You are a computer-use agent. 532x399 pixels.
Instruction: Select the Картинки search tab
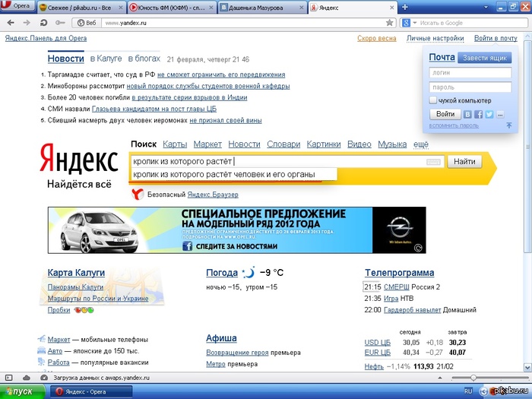[324, 144]
